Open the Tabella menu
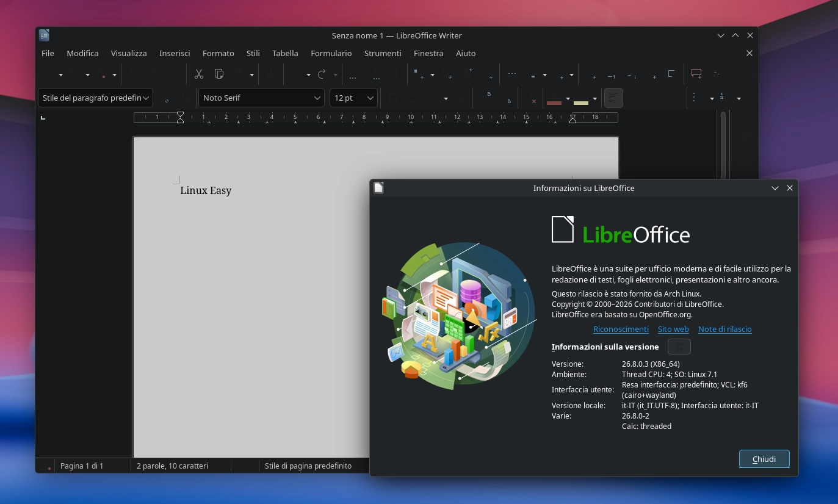838x504 pixels. pos(285,53)
